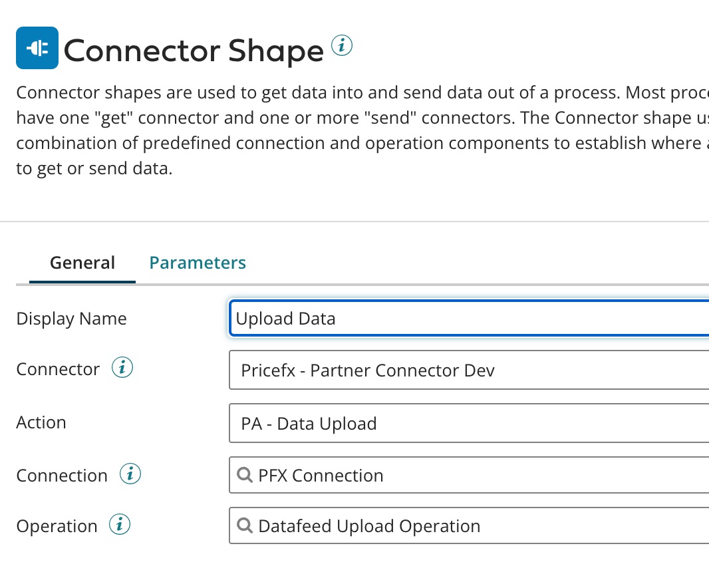Click the Connection field label

[62, 476]
